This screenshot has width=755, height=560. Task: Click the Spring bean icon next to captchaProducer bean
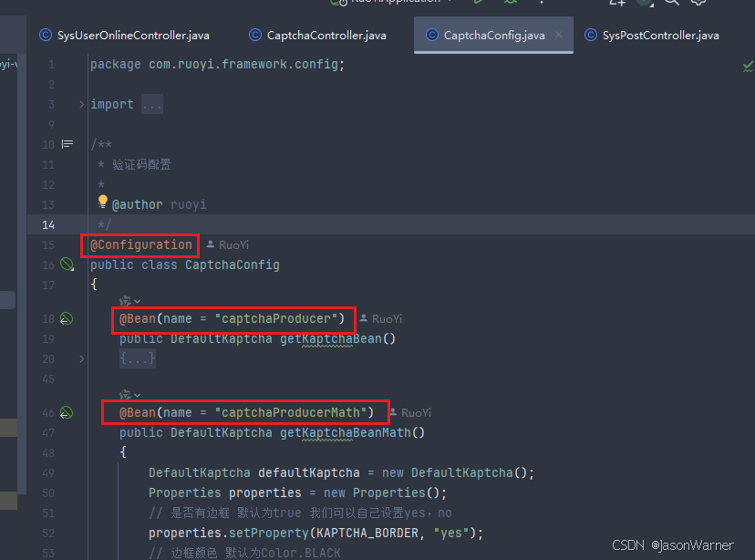point(65,318)
